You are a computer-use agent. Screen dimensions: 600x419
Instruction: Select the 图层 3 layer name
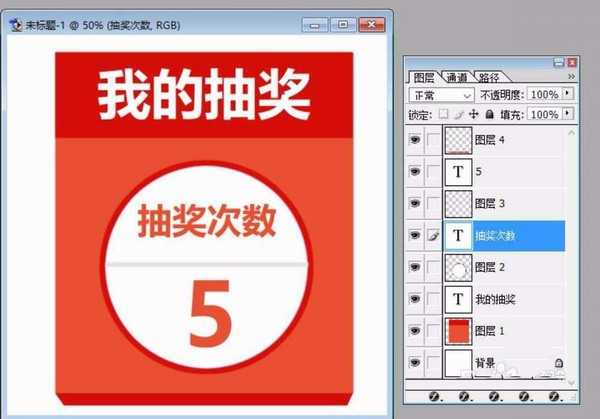[x=490, y=204]
